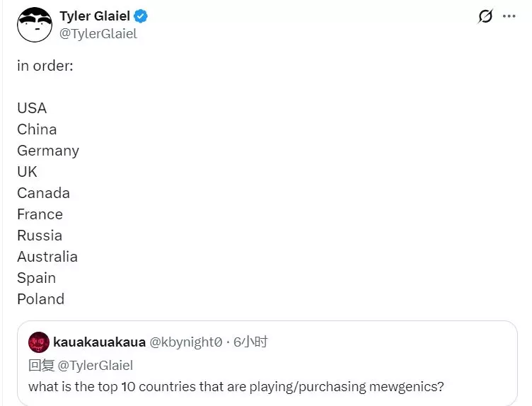
Task: Click Germany in the country list
Action: tap(48, 151)
